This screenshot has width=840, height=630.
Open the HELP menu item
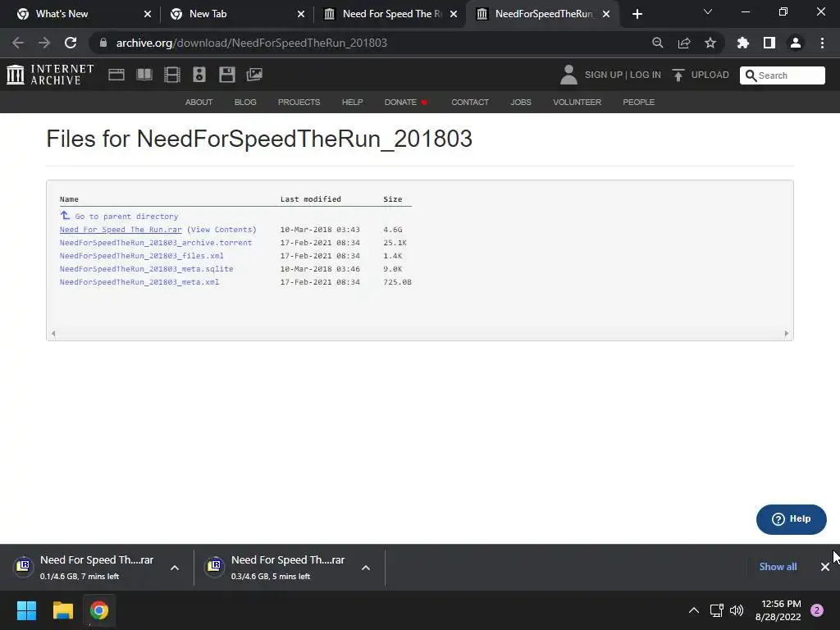[x=353, y=102]
